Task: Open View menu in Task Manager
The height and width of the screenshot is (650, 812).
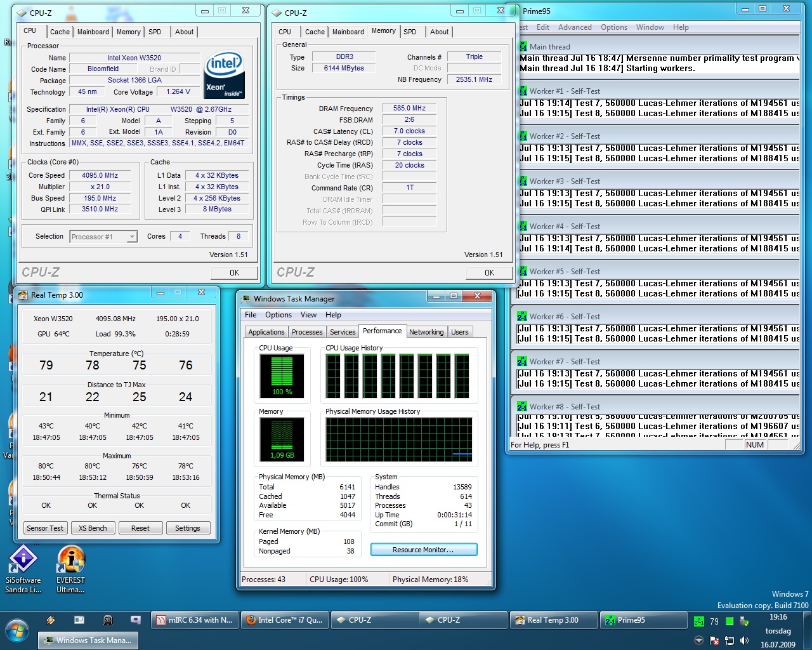Action: tap(308, 315)
